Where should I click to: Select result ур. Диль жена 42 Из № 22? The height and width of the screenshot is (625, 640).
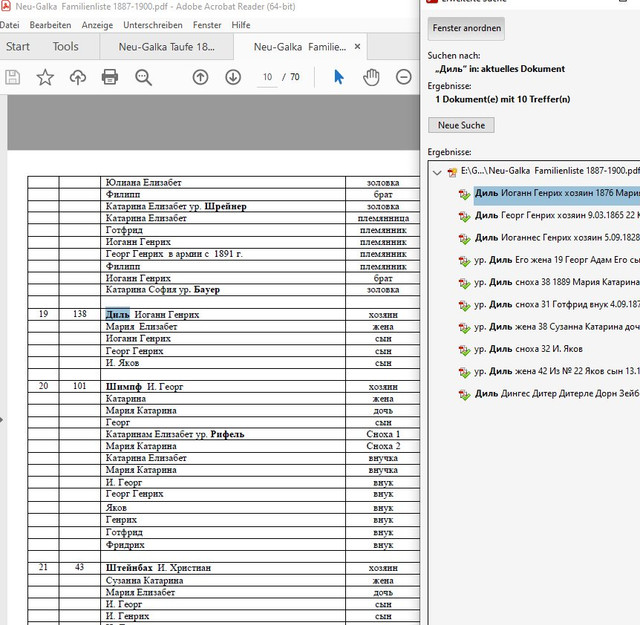tap(557, 371)
